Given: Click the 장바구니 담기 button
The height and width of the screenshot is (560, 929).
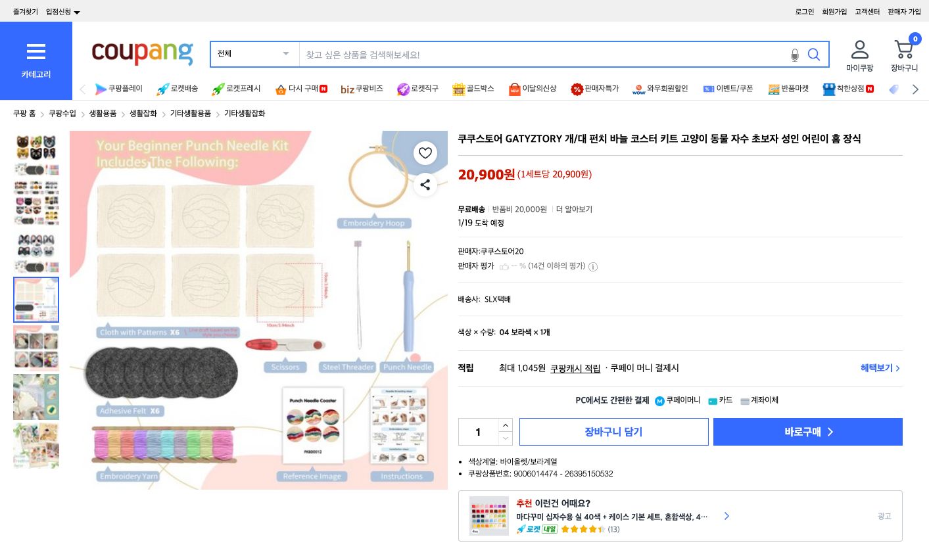Looking at the screenshot, I should tap(614, 432).
